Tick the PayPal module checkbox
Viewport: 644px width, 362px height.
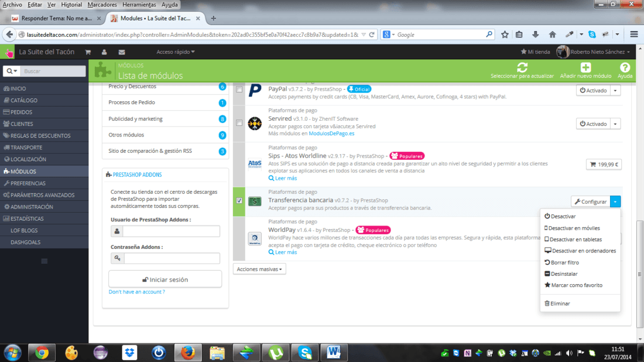pos(239,89)
